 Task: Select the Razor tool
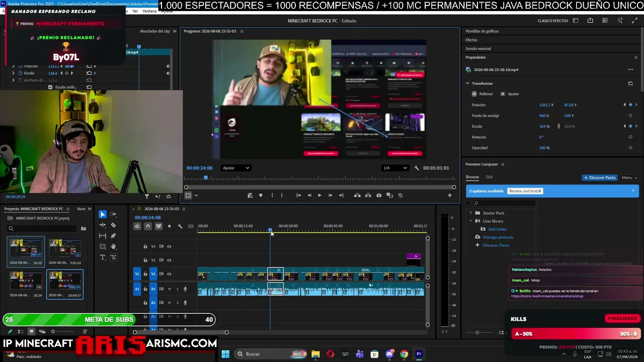113,225
